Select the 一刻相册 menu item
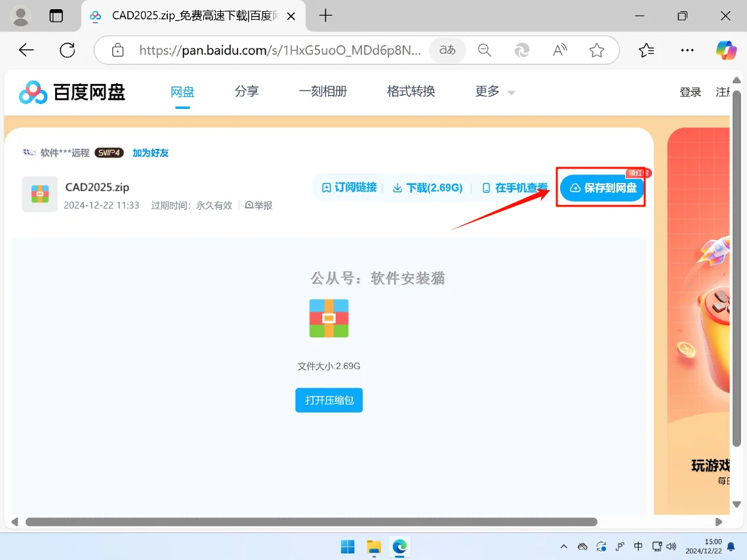The image size is (747, 560). point(323,92)
